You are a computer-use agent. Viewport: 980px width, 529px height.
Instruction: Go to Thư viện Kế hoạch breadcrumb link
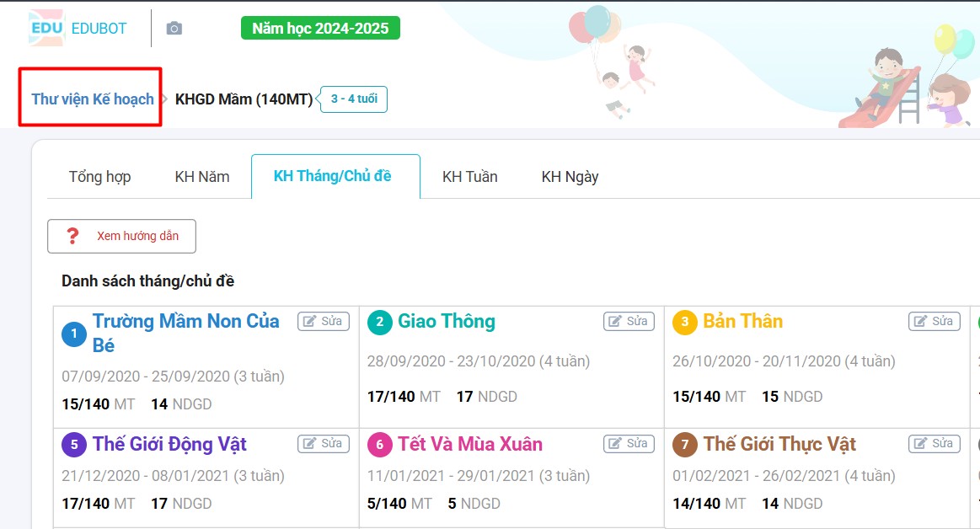(x=93, y=99)
